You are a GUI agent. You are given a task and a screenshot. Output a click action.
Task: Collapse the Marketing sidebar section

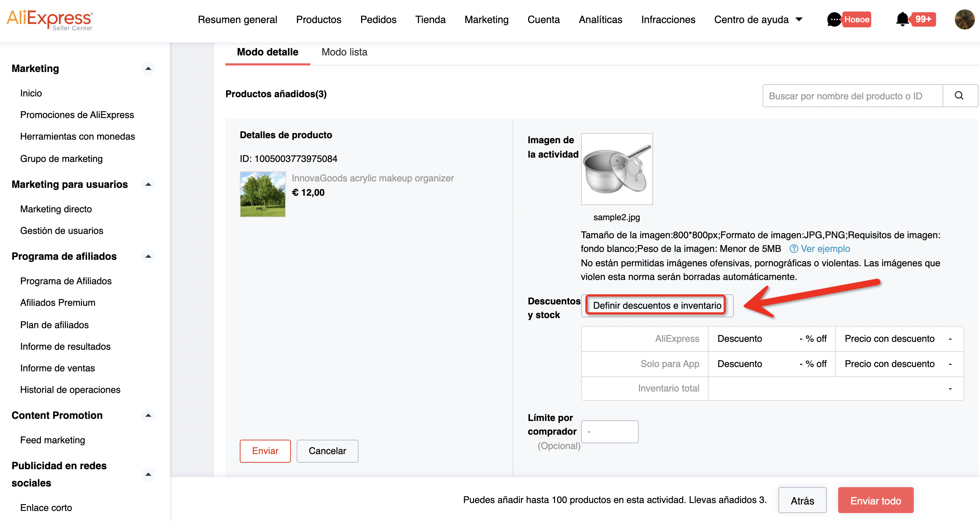click(148, 68)
